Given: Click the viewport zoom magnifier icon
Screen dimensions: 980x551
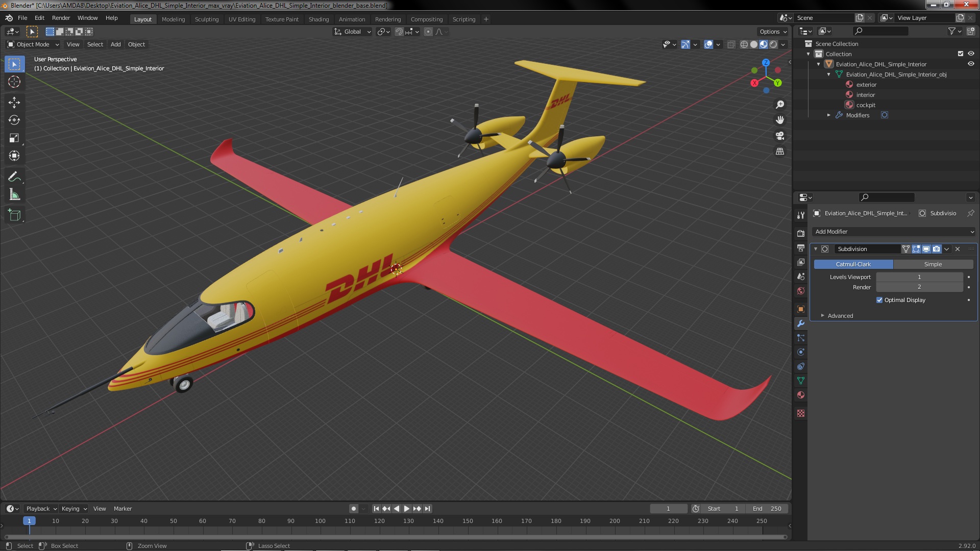Looking at the screenshot, I should [x=780, y=105].
